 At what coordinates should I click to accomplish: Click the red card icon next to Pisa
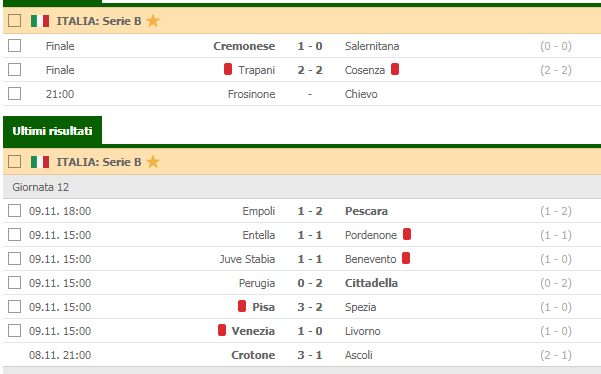point(242,306)
